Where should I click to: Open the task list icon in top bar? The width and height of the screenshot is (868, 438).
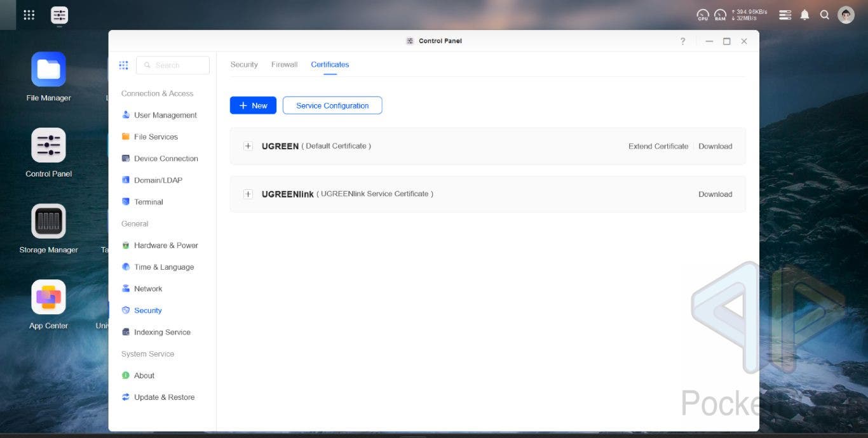[x=785, y=15]
